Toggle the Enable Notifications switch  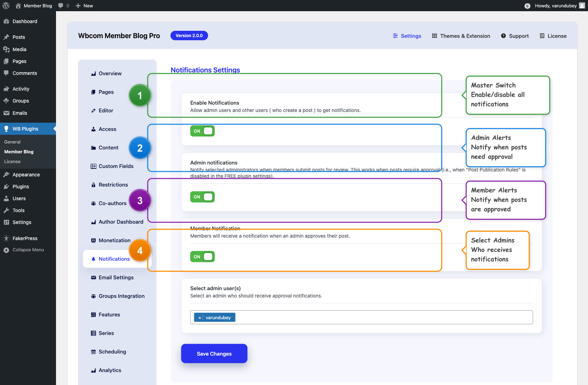point(202,131)
